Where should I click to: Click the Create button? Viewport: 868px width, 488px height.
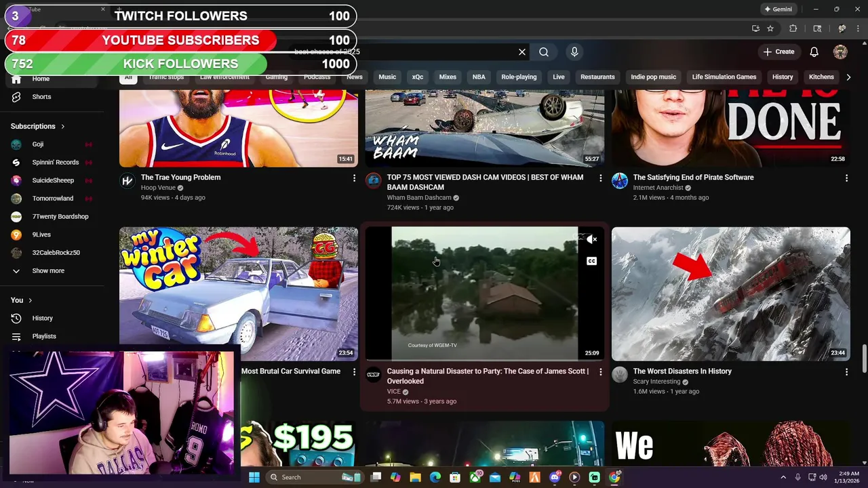778,52
